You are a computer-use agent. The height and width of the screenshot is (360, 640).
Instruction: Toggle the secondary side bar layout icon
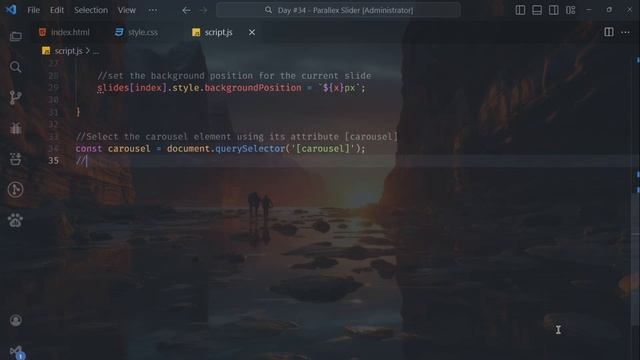[553, 10]
